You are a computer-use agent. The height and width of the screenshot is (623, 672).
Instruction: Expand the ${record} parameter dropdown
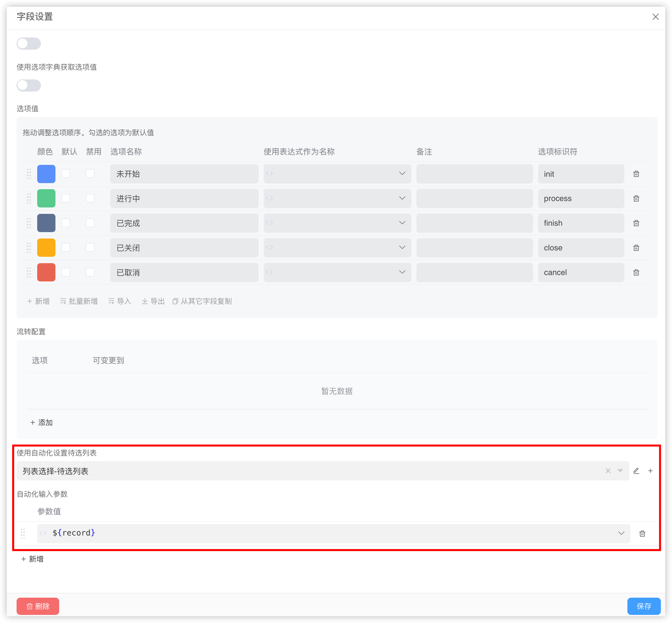[x=621, y=533]
